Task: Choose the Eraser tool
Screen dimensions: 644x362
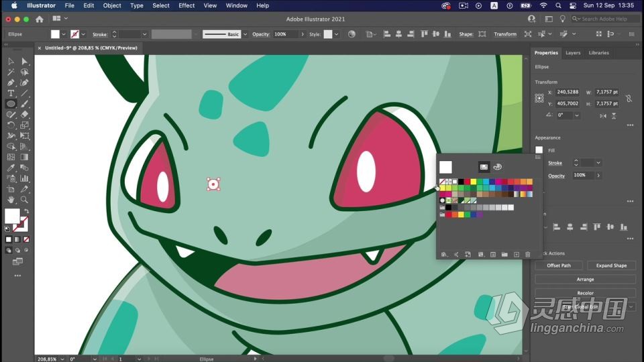Action: point(24,115)
